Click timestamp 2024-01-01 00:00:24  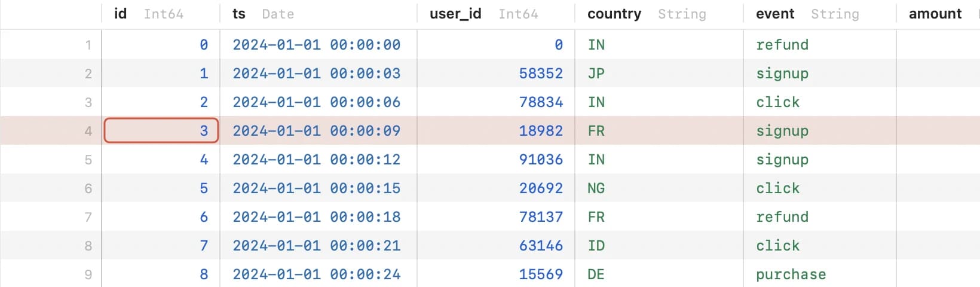point(317,274)
